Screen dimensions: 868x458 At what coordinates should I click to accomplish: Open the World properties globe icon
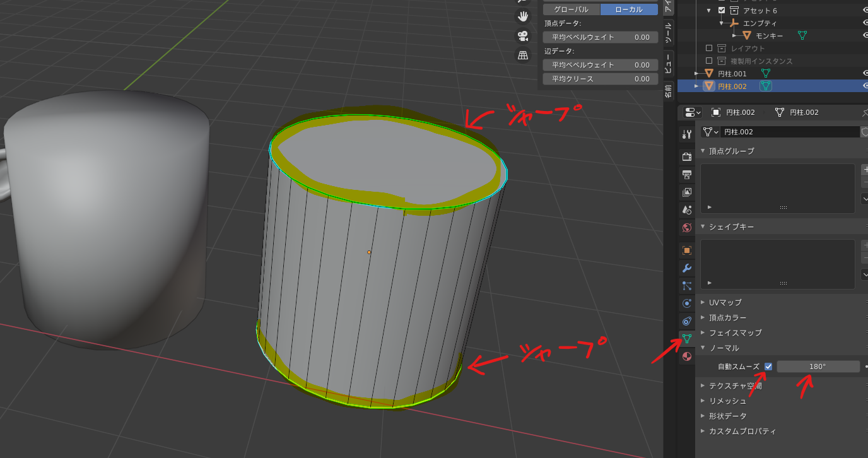pos(687,227)
